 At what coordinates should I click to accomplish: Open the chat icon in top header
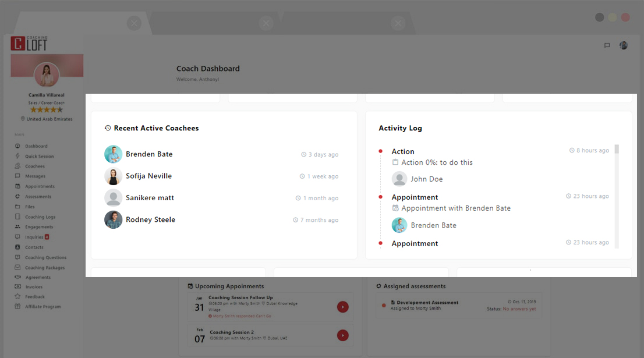click(607, 45)
